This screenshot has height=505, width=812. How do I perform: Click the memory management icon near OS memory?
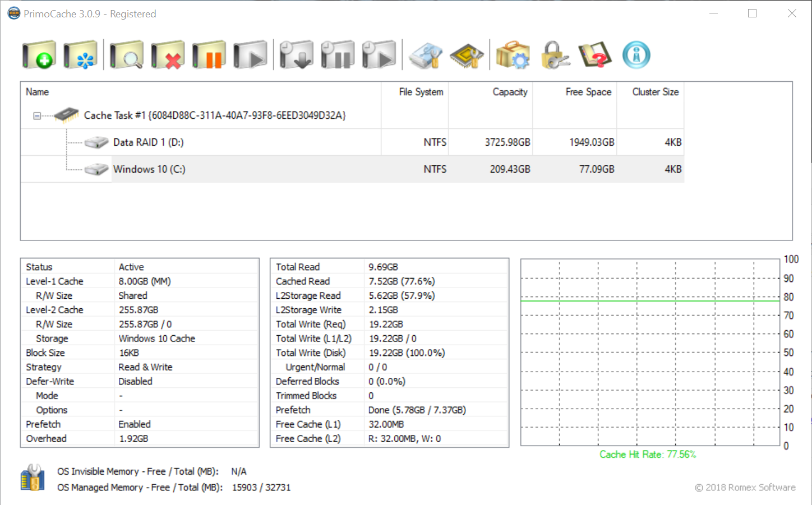point(33,478)
